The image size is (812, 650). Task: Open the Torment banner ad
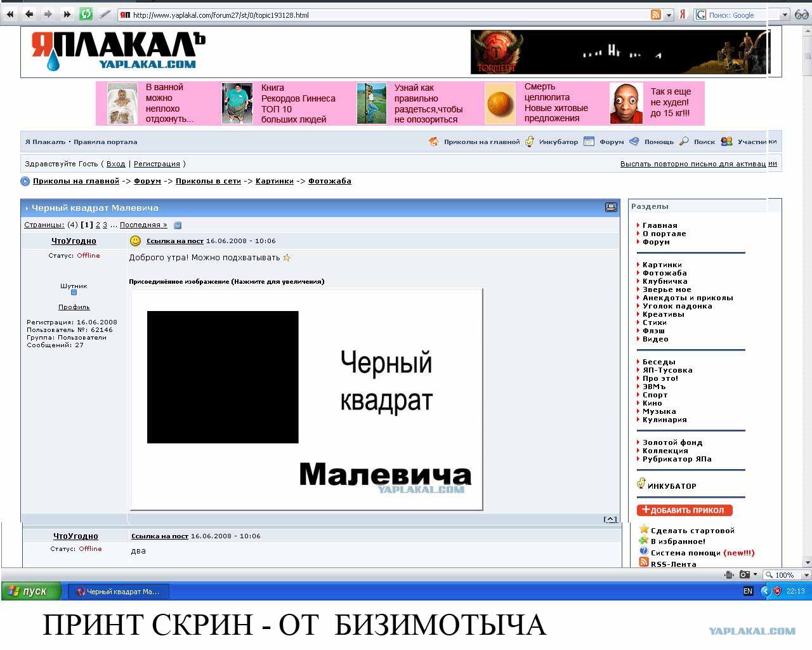620,51
